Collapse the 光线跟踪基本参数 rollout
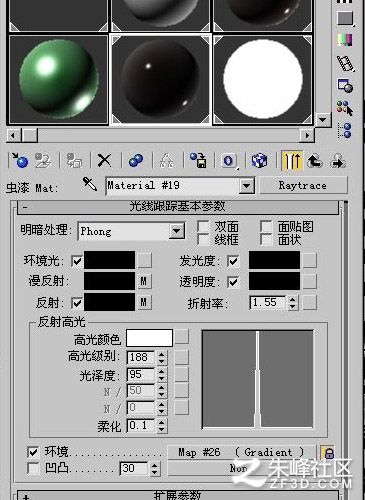The width and height of the screenshot is (365, 500). pyautogui.click(x=178, y=207)
